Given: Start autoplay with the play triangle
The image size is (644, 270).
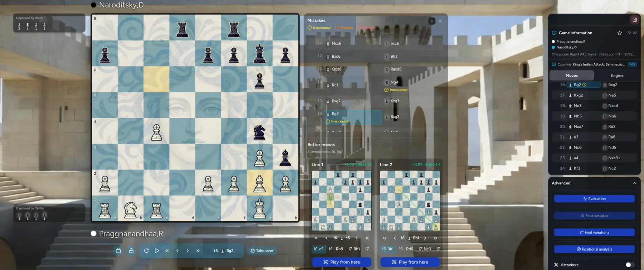Looking at the screenshot, I should (x=157, y=251).
